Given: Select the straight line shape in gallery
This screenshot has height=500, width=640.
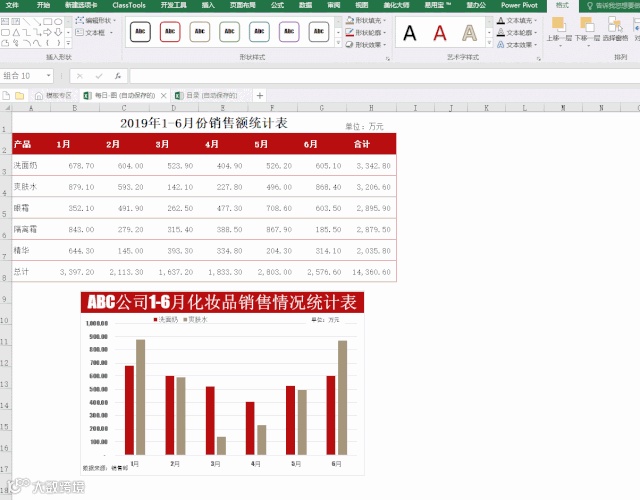Looking at the screenshot, I should pos(27,22).
